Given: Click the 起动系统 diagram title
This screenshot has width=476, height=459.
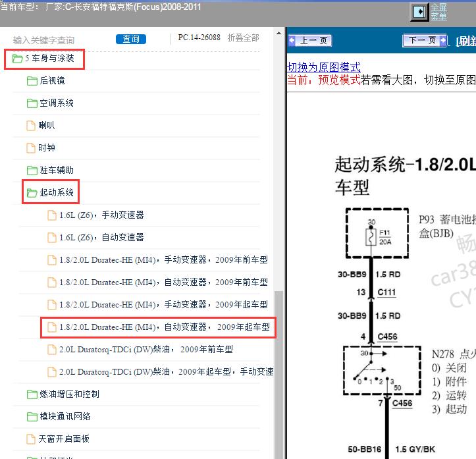Looking at the screenshot, I should click(x=406, y=176).
